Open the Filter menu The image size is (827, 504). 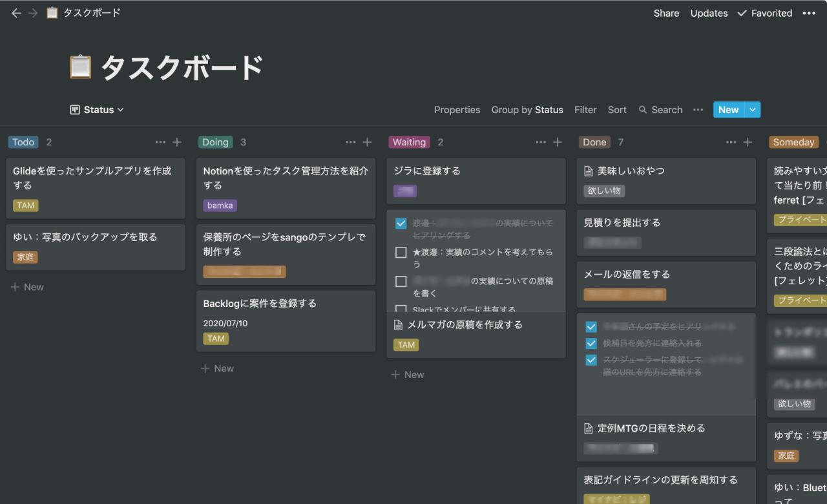(585, 110)
